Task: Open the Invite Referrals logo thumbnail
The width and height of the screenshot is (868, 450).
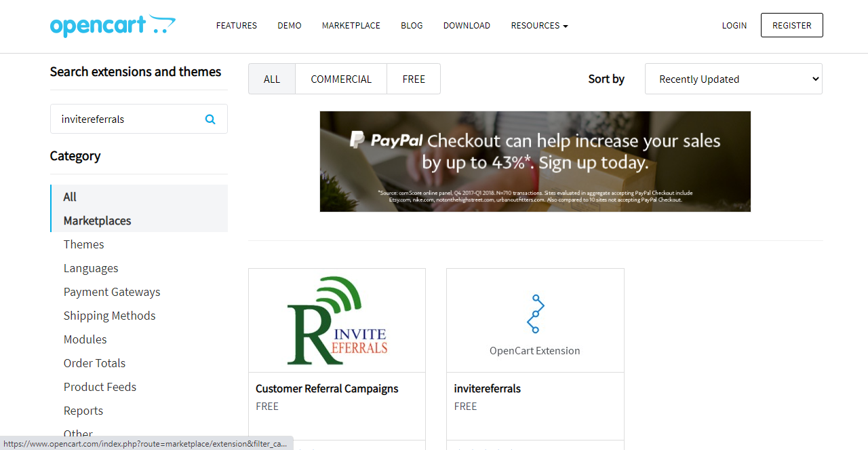Action: tap(337, 320)
